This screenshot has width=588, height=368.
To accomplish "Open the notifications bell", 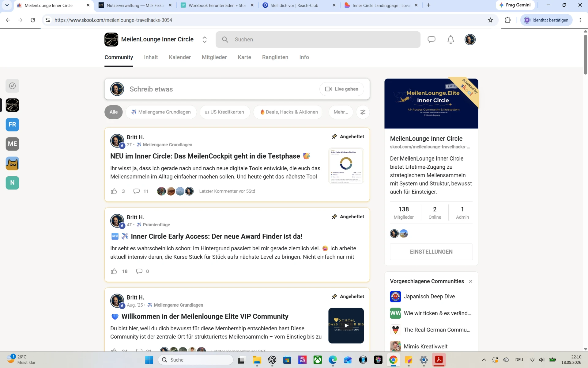I will pos(450,40).
